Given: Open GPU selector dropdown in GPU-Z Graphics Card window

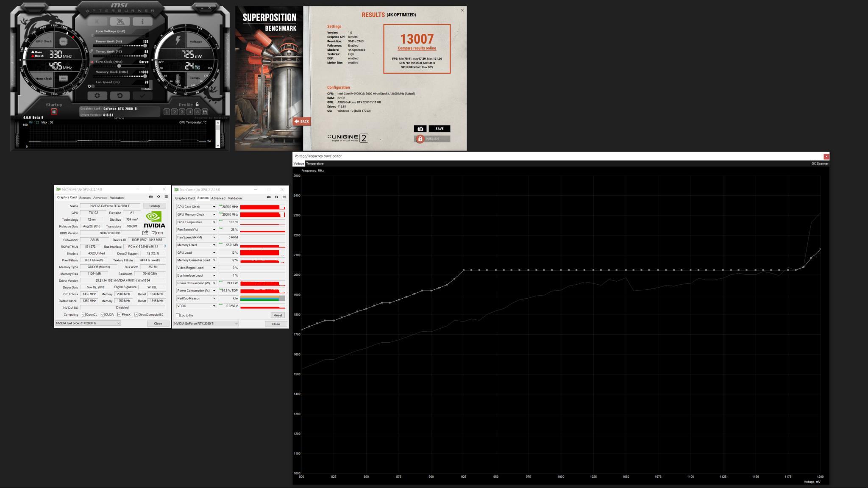Looking at the screenshot, I should tap(88, 323).
